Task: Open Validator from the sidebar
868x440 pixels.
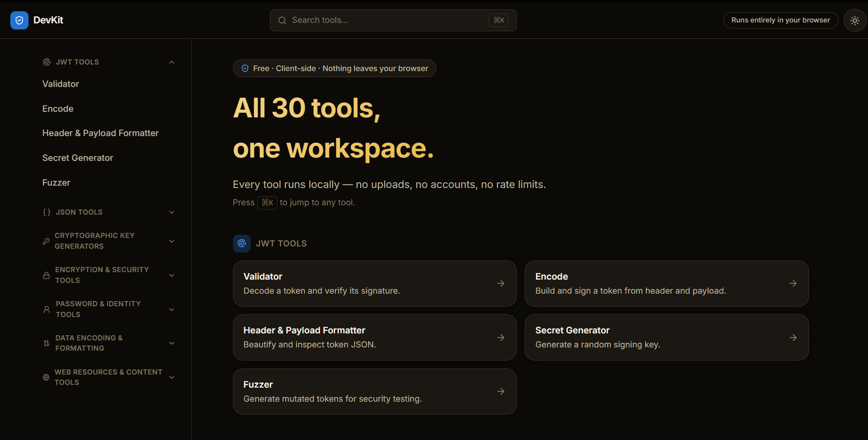Action: (x=61, y=84)
